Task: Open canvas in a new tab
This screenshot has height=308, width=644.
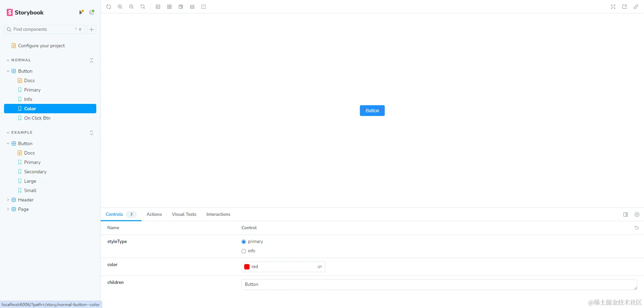Action: pos(625,7)
